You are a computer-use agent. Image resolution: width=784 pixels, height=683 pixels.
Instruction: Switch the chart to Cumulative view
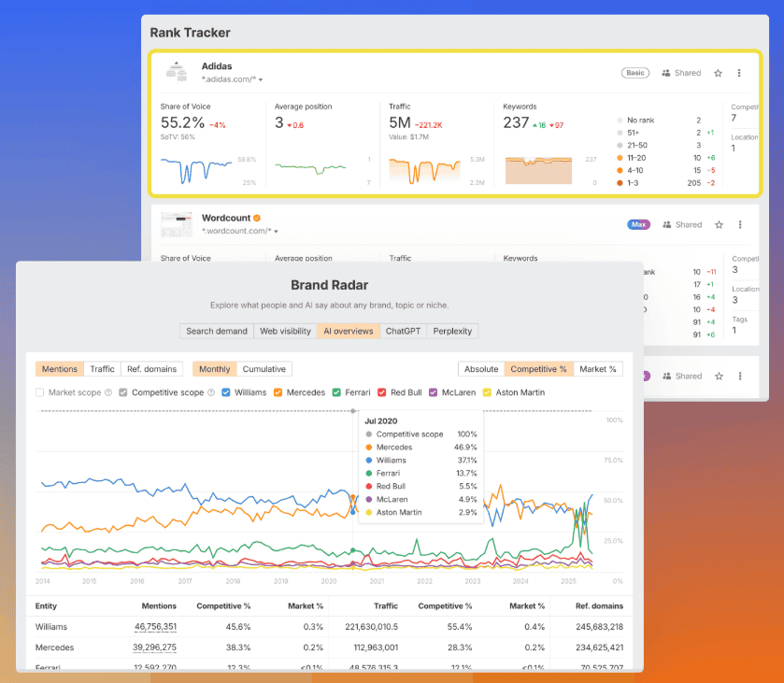tap(263, 369)
